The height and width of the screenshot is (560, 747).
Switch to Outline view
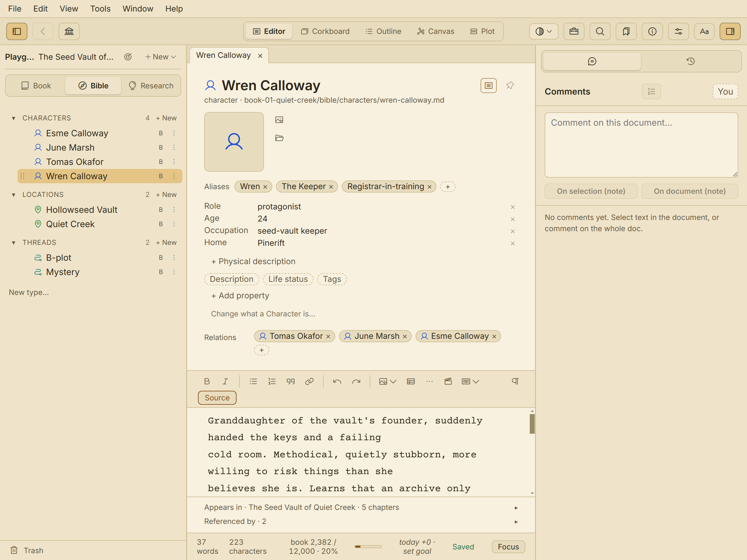pyautogui.click(x=383, y=31)
